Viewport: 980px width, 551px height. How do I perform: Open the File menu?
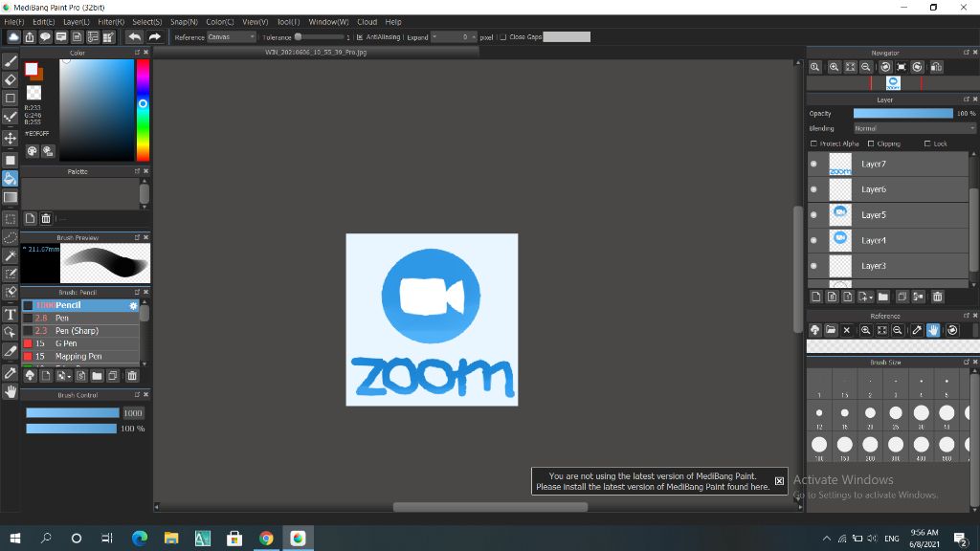pyautogui.click(x=13, y=22)
